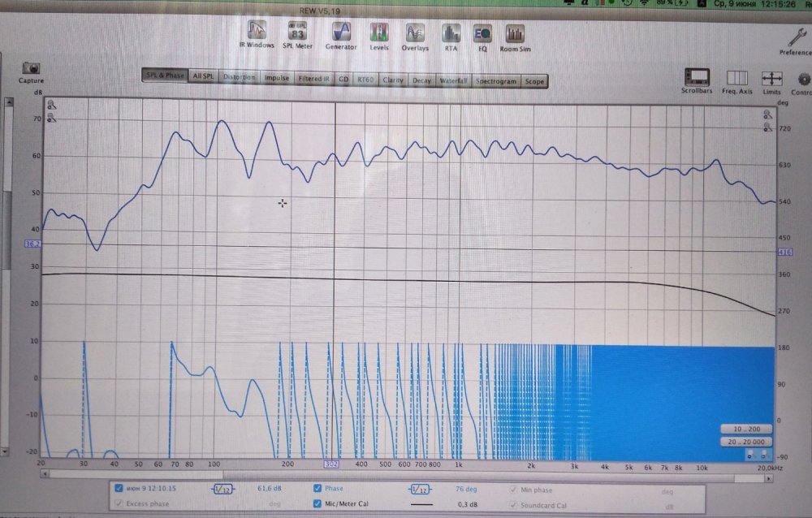The height and width of the screenshot is (518, 812).
Task: Select the Impulse graph tab
Action: [x=277, y=80]
